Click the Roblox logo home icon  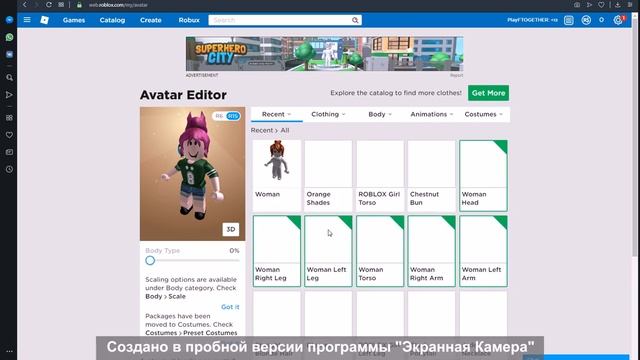pos(44,20)
